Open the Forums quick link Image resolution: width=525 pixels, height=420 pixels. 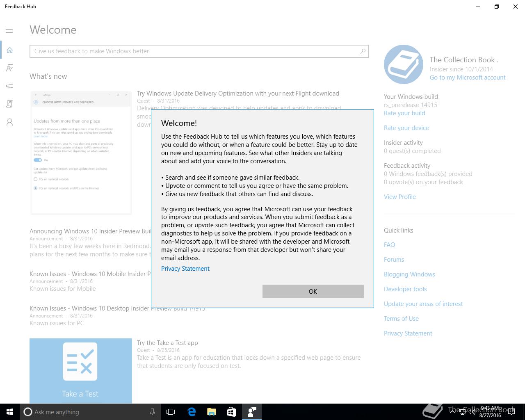(x=394, y=260)
